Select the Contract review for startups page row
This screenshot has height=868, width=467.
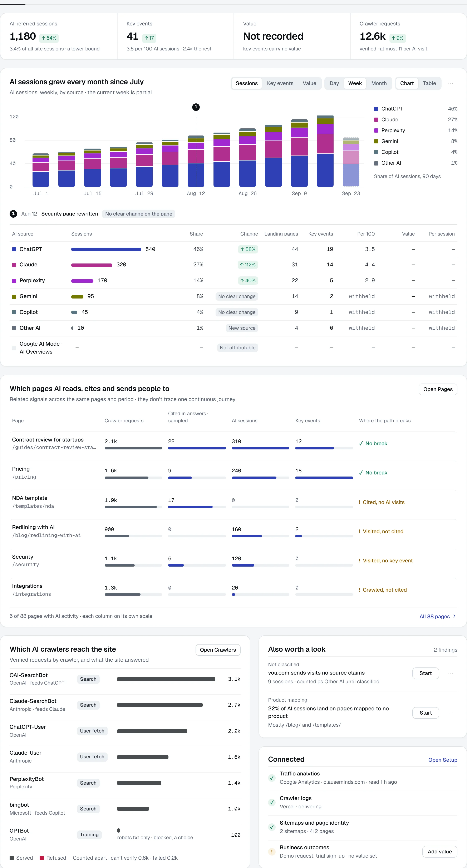click(233, 447)
